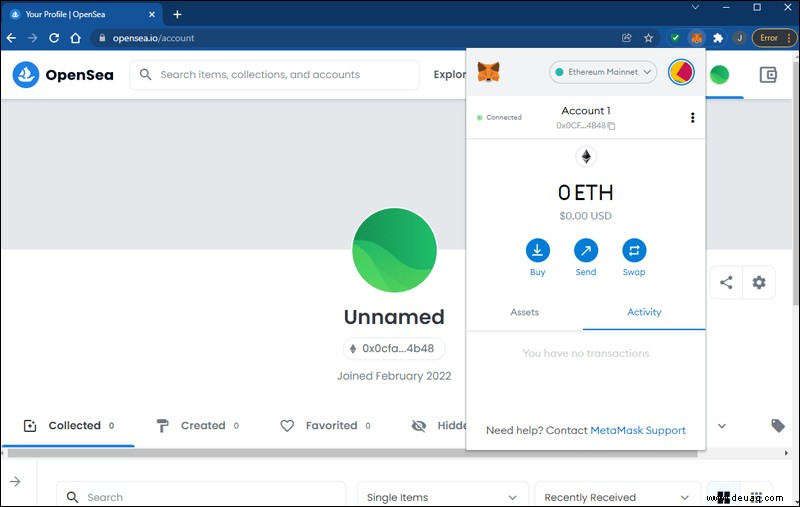This screenshot has height=507, width=800.
Task: Close the Your Profile OpenSea tab
Action: (x=152, y=14)
